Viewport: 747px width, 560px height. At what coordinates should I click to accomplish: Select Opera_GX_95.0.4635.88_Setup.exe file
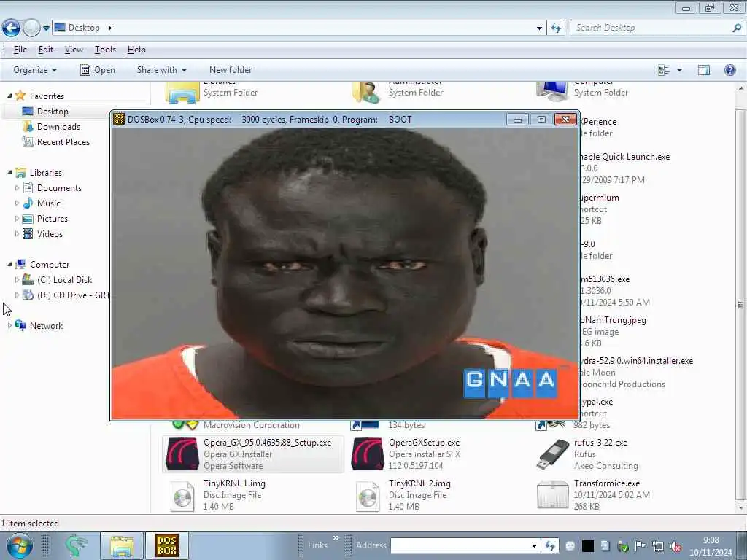[252, 454]
